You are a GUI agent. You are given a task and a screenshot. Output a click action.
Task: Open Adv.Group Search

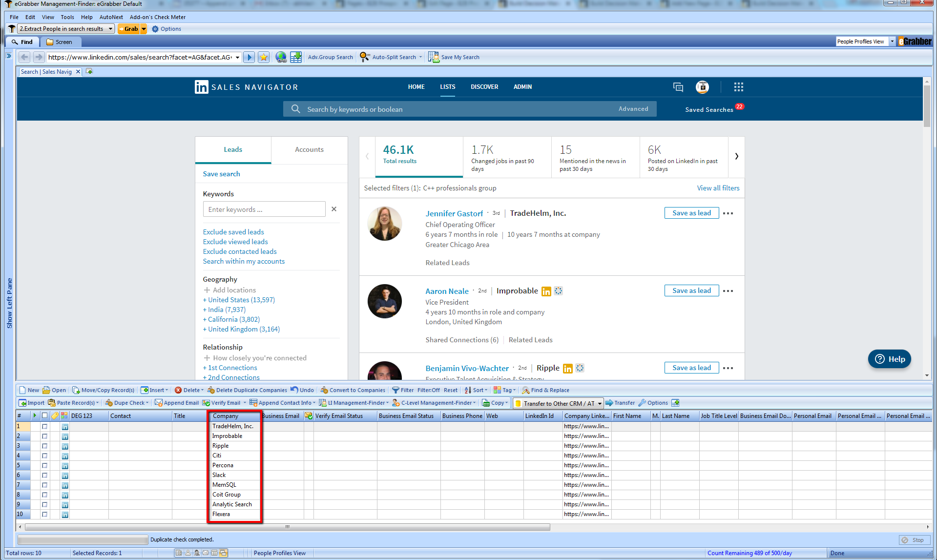point(330,57)
